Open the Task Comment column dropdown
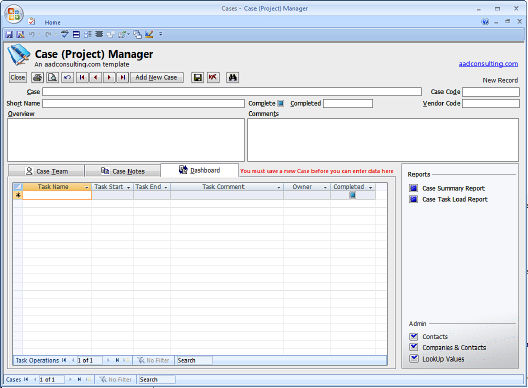This screenshot has width=528, height=388. pyautogui.click(x=279, y=187)
